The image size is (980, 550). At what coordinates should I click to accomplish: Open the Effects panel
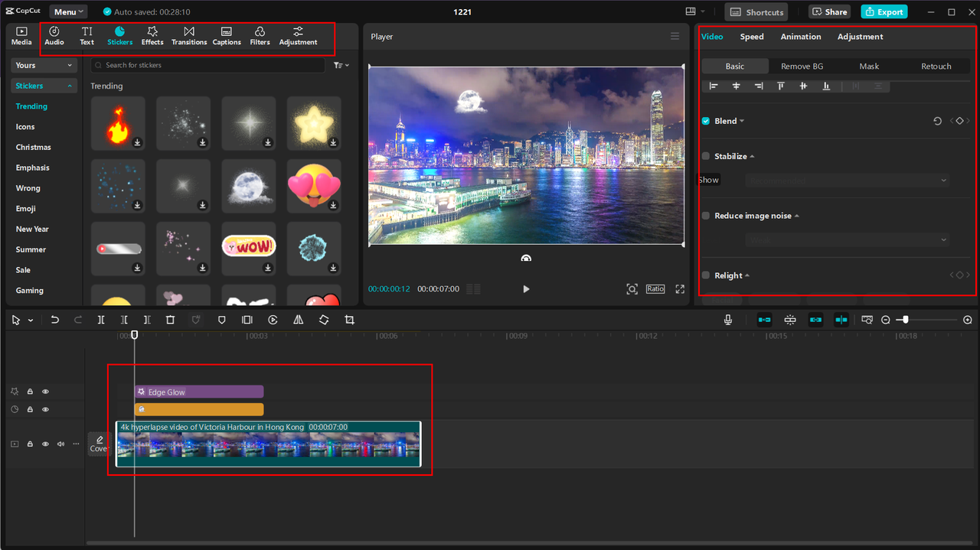(152, 36)
